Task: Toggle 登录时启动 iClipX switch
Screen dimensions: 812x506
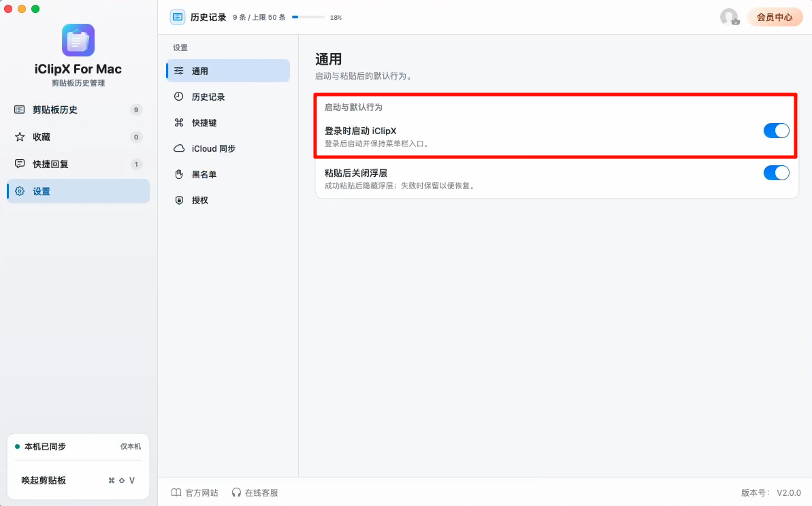Action: pos(777,131)
